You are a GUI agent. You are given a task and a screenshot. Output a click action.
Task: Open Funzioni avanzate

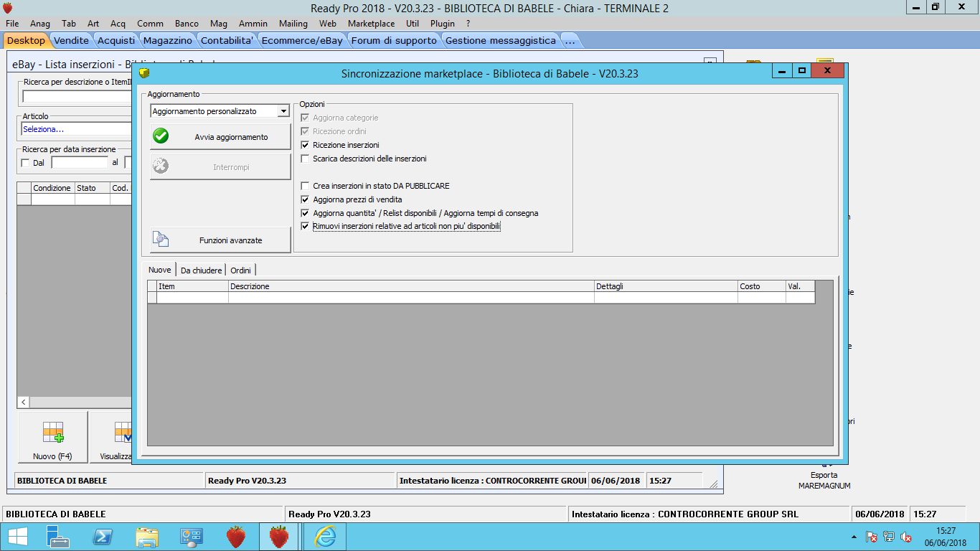[220, 240]
